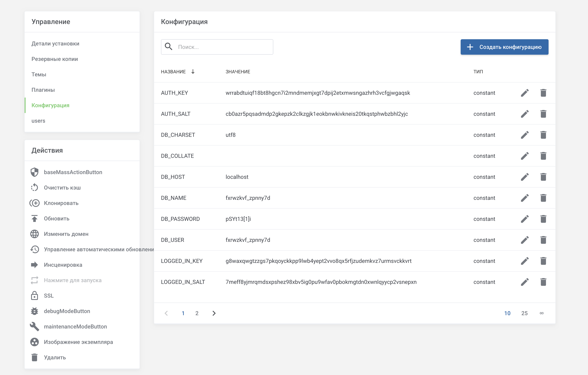Delete the AUTH_SALT configuration row
Image resolution: width=588 pixels, height=375 pixels.
click(x=543, y=114)
